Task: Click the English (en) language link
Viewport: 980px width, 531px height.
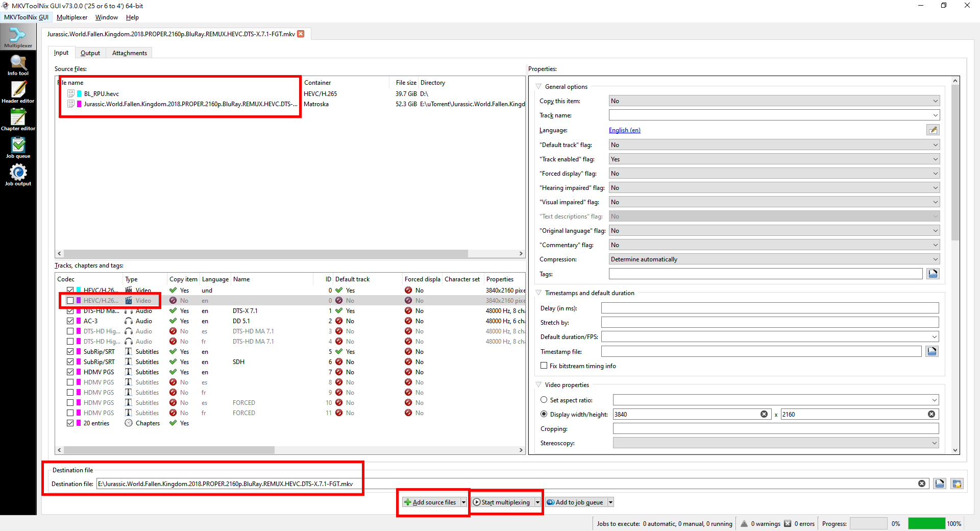Action: [624, 130]
